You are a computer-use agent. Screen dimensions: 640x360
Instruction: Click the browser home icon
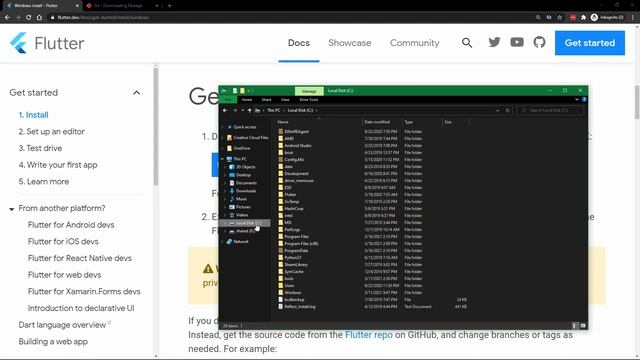click(x=39, y=18)
